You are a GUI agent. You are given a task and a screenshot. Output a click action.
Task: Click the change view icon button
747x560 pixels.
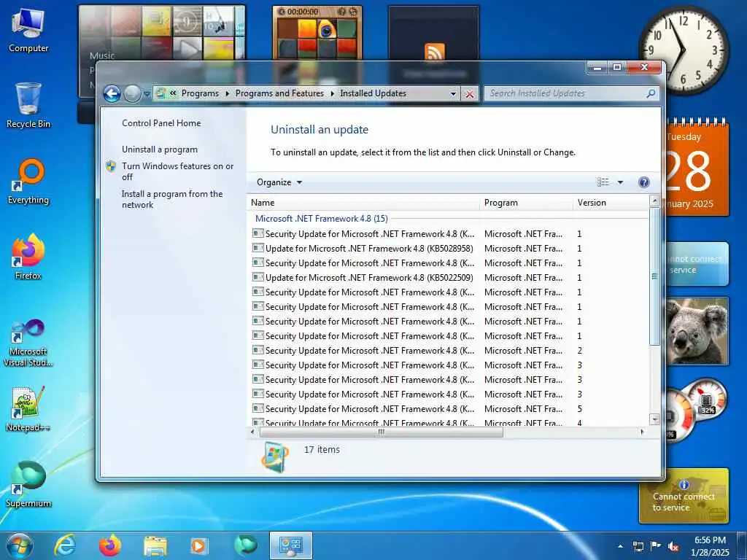[x=603, y=182]
